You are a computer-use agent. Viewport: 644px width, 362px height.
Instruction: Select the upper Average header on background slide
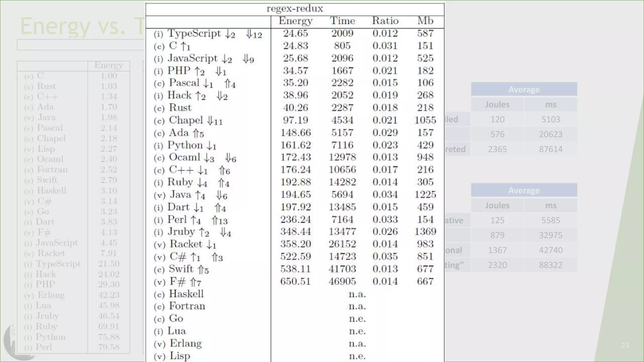524,90
